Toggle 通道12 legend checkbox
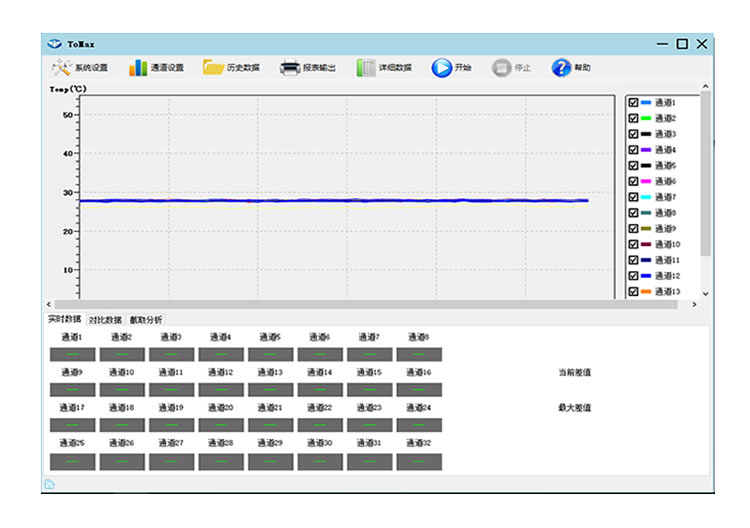Screen dimensions: 750x528 [633, 276]
